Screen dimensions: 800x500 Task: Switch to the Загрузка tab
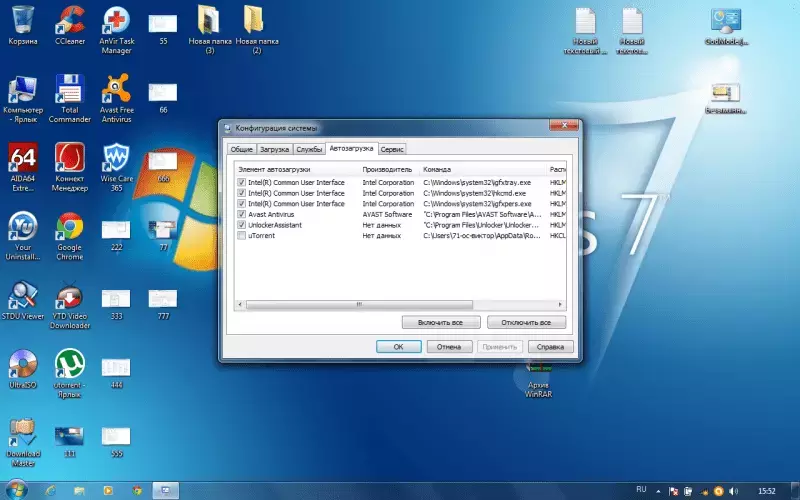tap(274, 149)
